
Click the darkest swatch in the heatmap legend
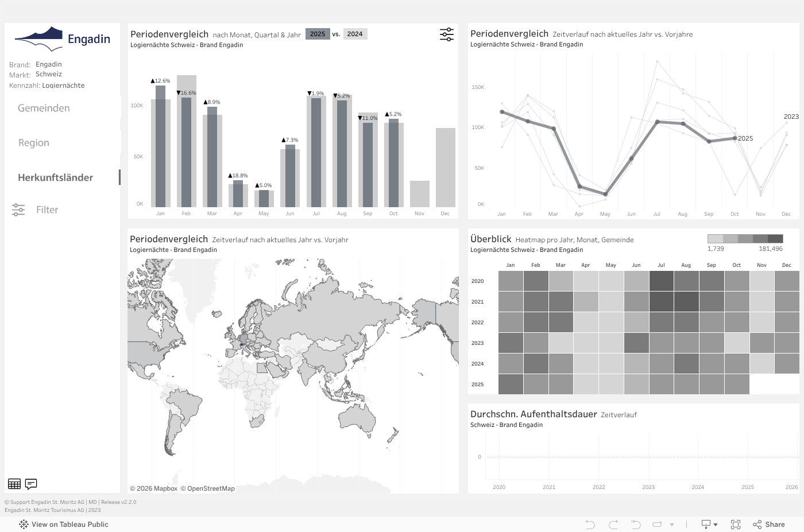[x=775, y=239]
